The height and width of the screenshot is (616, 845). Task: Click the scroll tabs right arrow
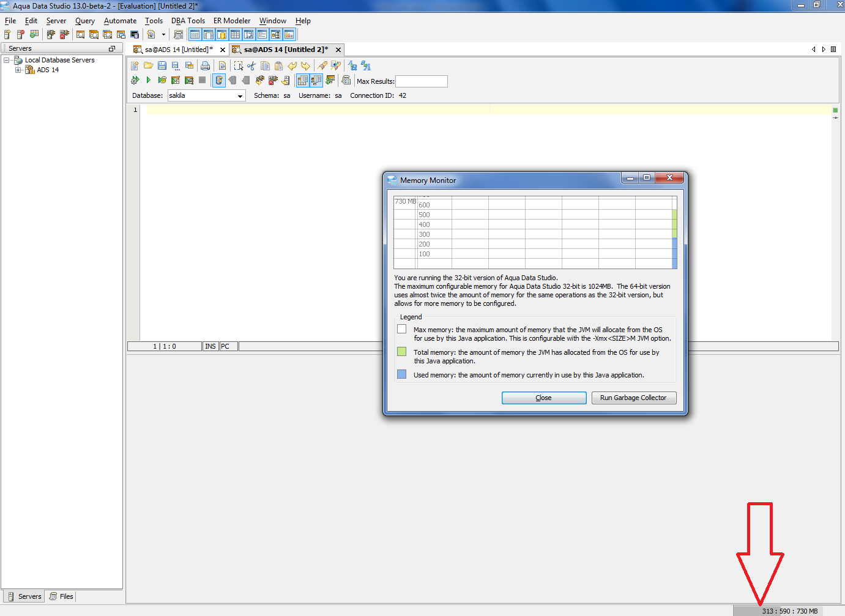click(824, 50)
